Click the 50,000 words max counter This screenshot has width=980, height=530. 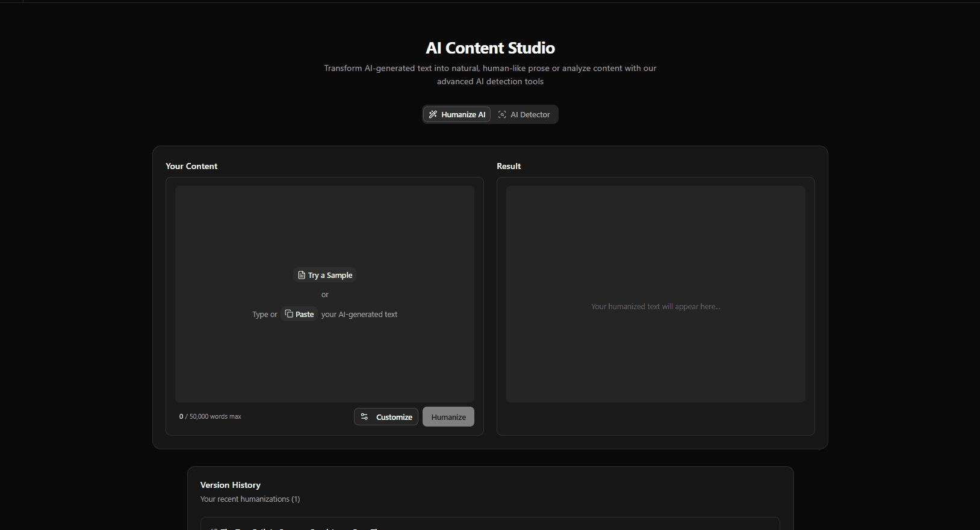coord(211,416)
